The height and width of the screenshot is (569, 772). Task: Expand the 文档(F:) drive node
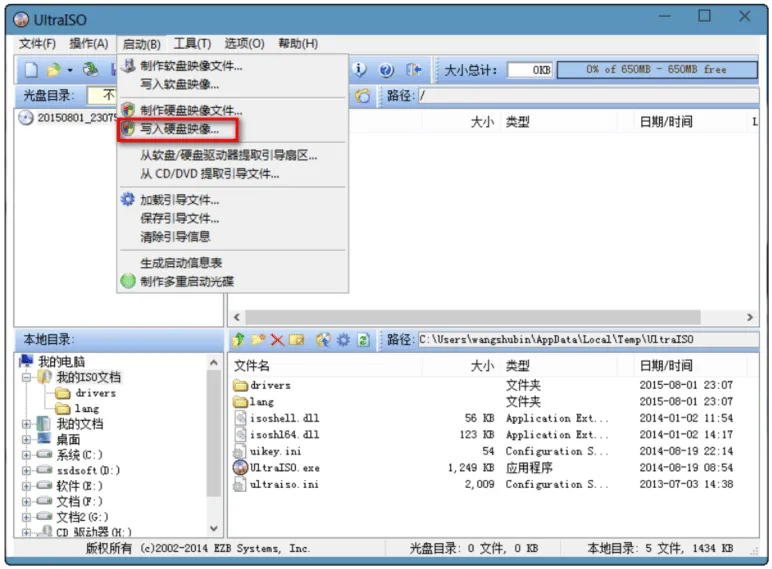pyautogui.click(x=27, y=501)
